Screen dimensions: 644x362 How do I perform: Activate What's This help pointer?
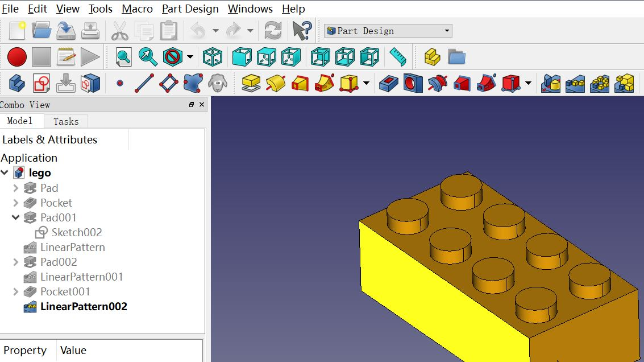click(x=302, y=31)
